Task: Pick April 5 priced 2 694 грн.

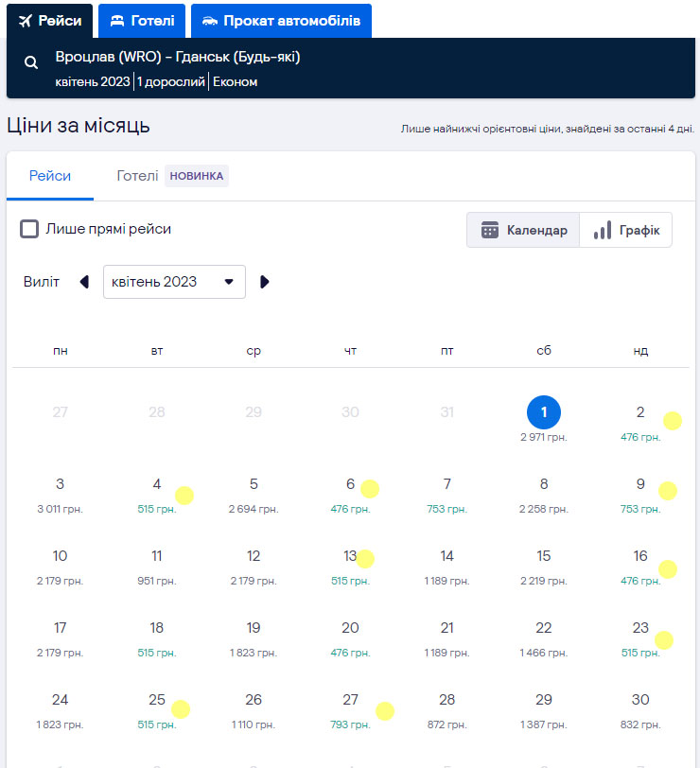Action: tap(254, 495)
